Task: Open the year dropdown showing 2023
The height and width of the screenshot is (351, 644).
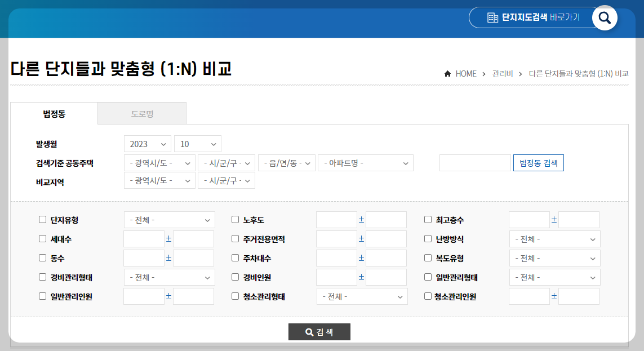Action: tap(147, 144)
